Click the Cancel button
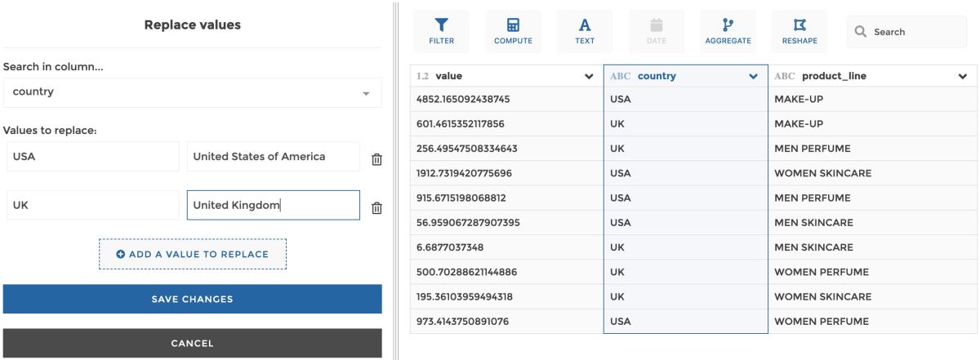The width and height of the screenshot is (980, 360). click(x=192, y=344)
